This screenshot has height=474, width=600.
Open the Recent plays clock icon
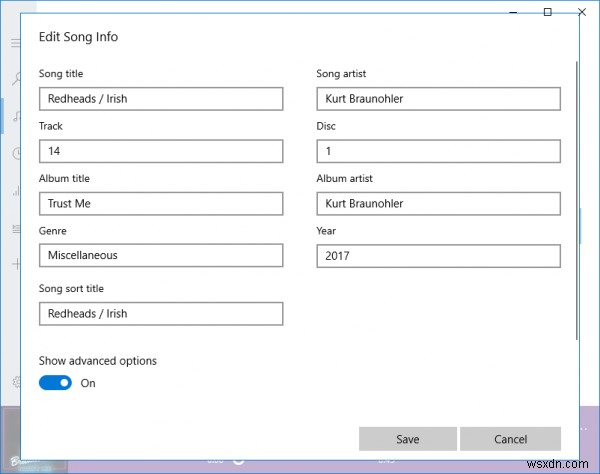click(17, 153)
